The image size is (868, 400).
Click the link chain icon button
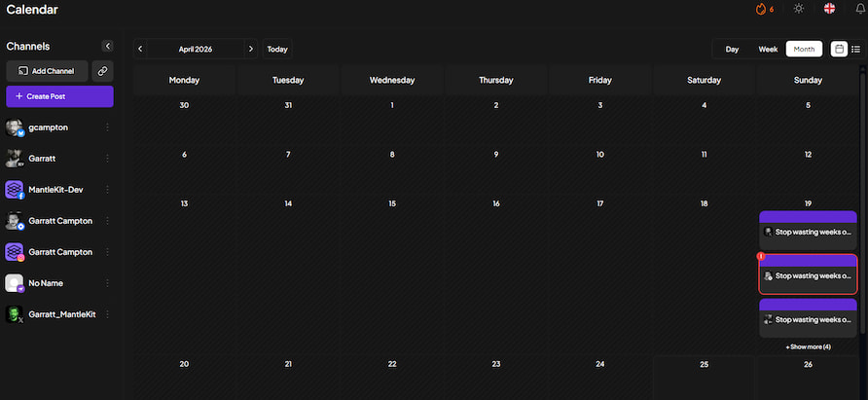pyautogui.click(x=102, y=71)
